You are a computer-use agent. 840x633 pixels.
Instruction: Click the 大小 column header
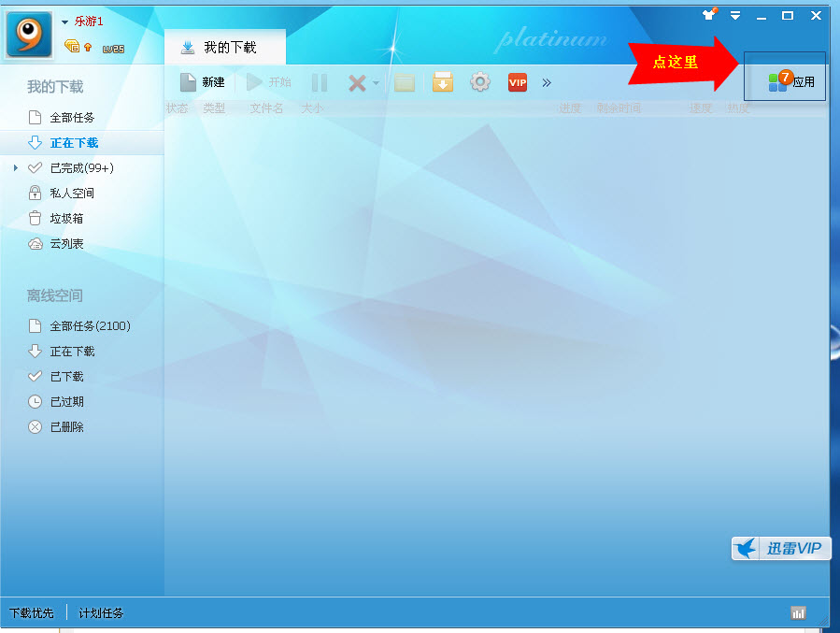coord(312,108)
